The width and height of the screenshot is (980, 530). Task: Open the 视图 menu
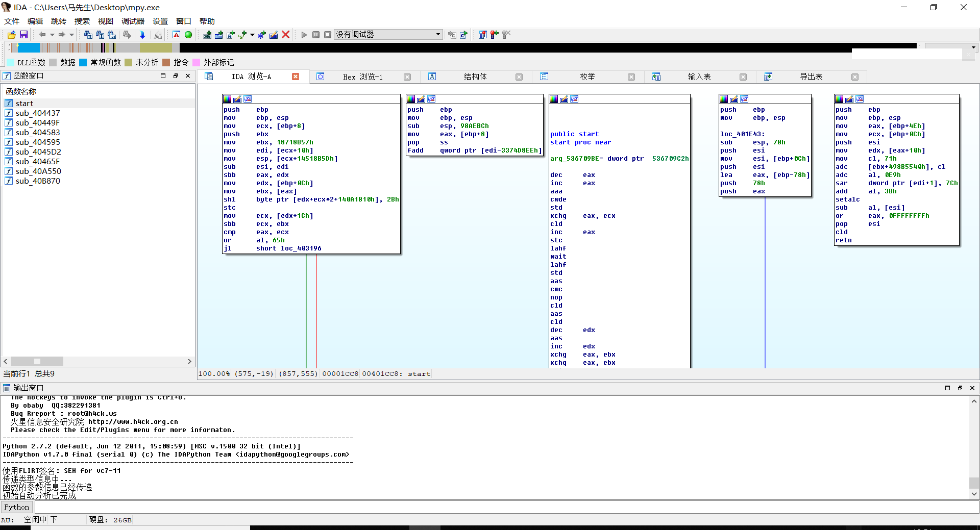106,21
